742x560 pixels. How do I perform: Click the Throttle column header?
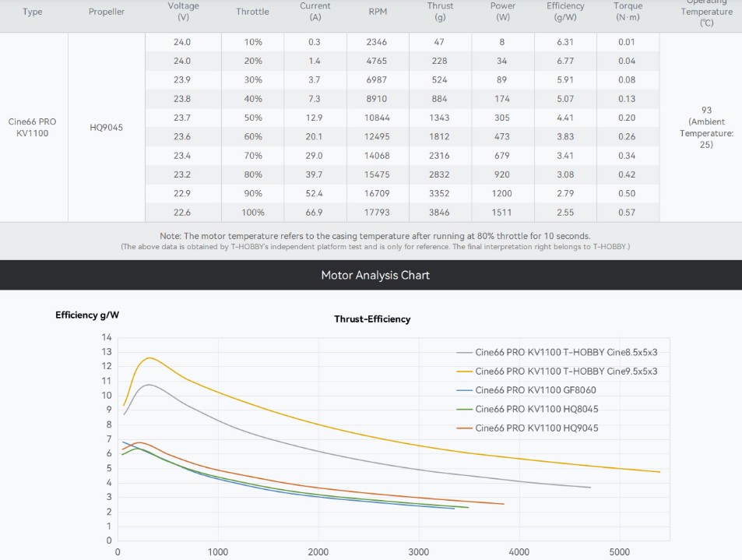[252, 12]
